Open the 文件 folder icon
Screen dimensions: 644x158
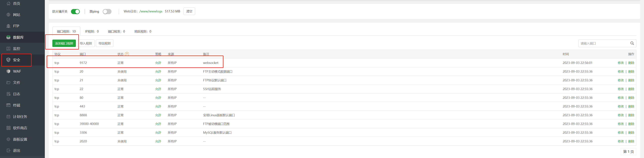(8, 83)
